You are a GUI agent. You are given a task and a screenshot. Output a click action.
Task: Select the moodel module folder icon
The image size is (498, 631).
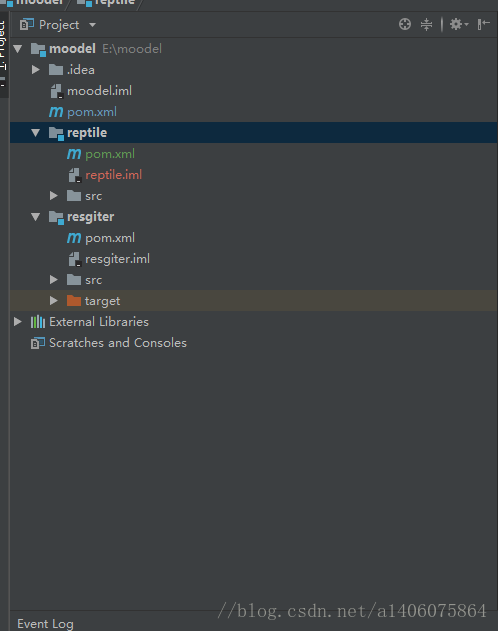pos(38,49)
